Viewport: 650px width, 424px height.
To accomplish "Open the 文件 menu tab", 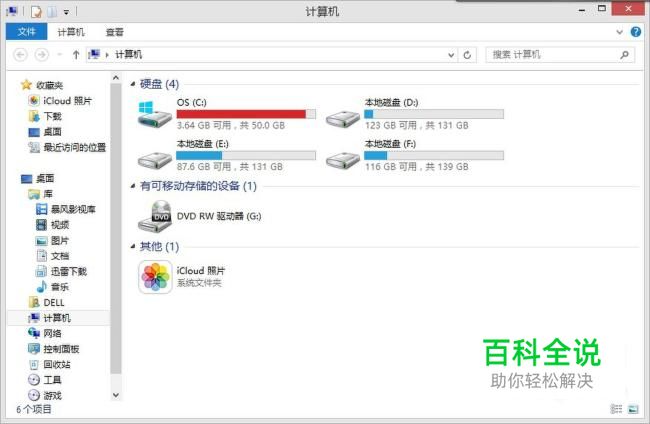I will coord(27,31).
